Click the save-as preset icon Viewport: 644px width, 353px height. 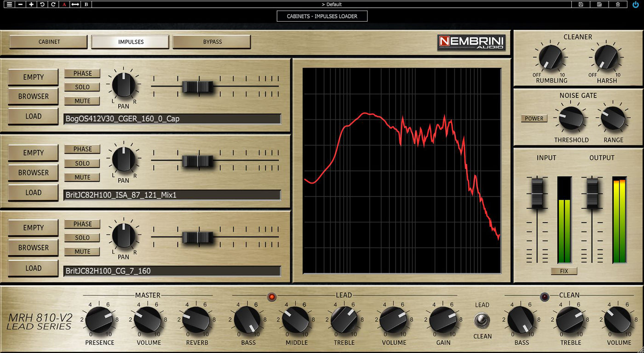(x=599, y=4)
